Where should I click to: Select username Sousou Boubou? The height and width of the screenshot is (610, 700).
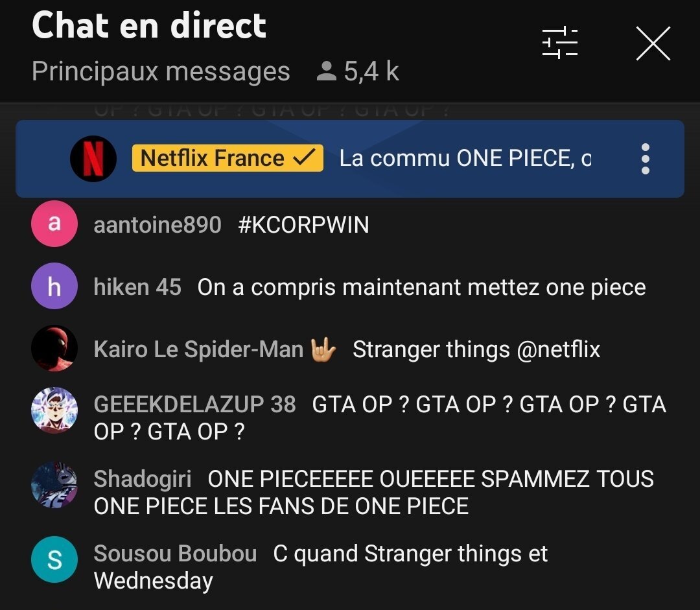(175, 554)
